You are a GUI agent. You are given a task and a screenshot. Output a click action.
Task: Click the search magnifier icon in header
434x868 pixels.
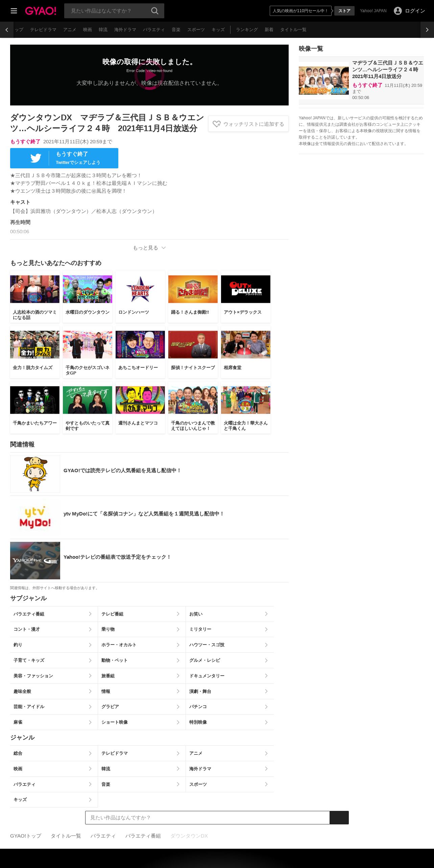pyautogui.click(x=155, y=11)
